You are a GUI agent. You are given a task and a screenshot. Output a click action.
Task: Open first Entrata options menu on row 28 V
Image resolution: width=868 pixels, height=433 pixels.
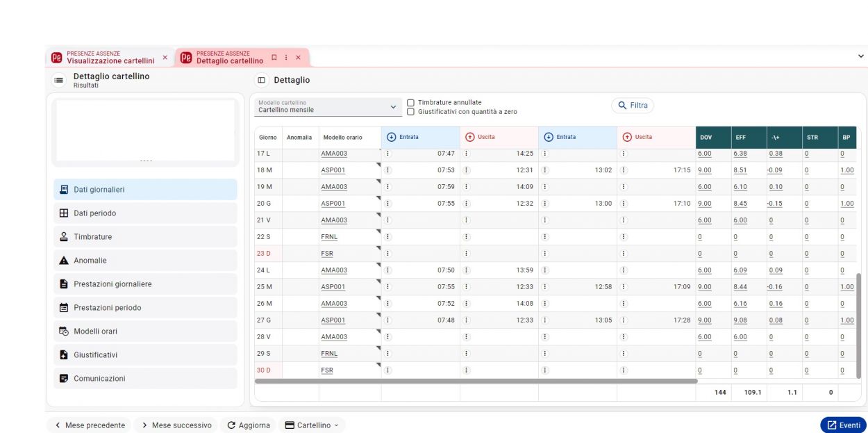pos(388,337)
